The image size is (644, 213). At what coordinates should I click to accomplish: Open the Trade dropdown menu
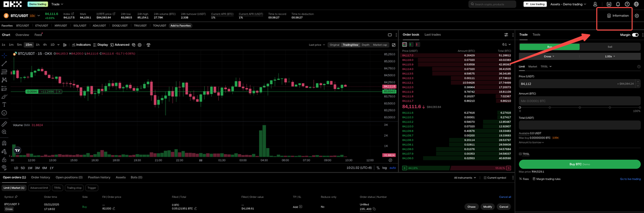(x=57, y=4)
